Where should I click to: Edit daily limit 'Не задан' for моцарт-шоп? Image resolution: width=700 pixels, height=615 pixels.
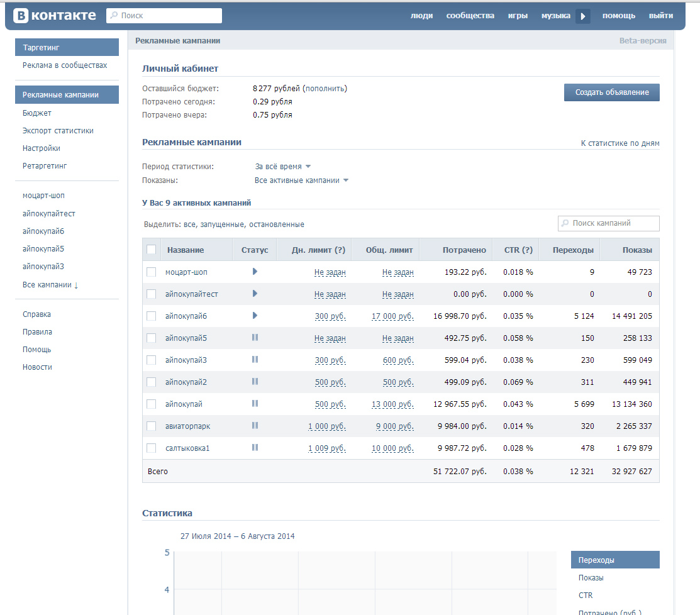point(330,272)
